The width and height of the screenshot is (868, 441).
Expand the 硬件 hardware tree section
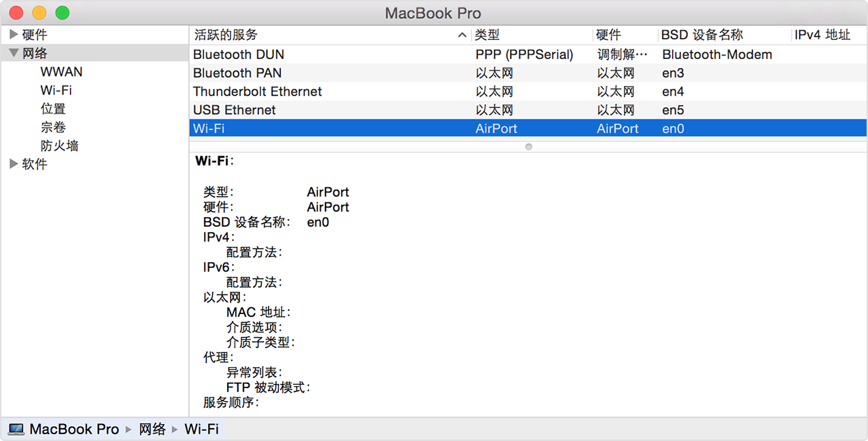tap(13, 35)
